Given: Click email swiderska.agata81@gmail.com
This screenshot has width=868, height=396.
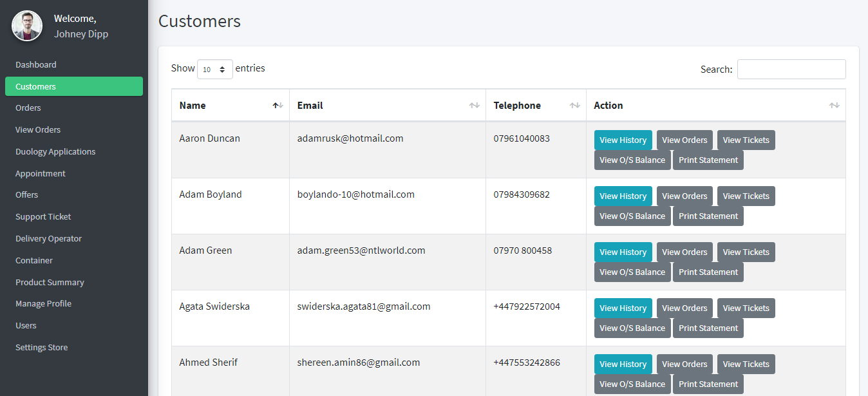Looking at the screenshot, I should pyautogui.click(x=364, y=306).
